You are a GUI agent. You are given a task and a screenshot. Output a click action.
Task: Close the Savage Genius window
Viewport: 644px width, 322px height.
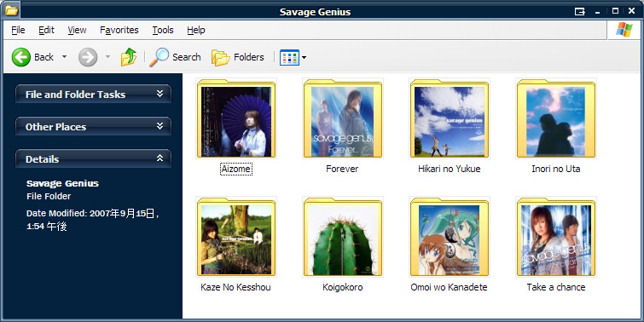coord(632,11)
